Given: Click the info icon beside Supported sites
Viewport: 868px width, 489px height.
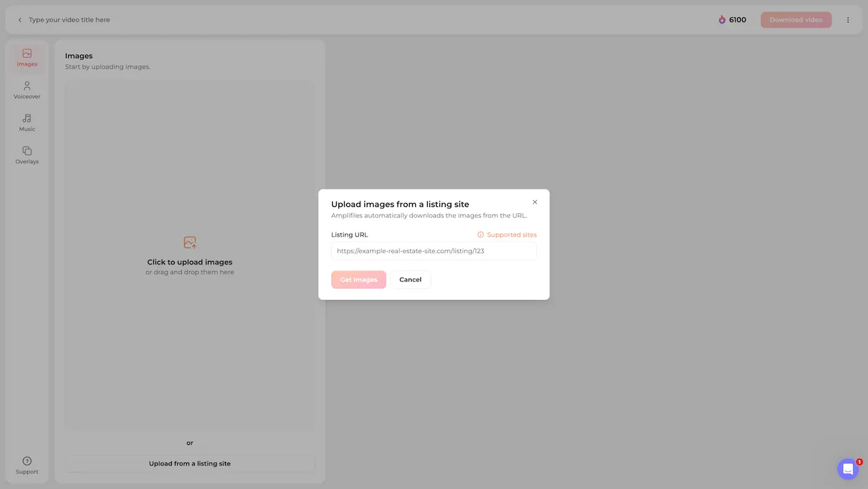Looking at the screenshot, I should 480,234.
